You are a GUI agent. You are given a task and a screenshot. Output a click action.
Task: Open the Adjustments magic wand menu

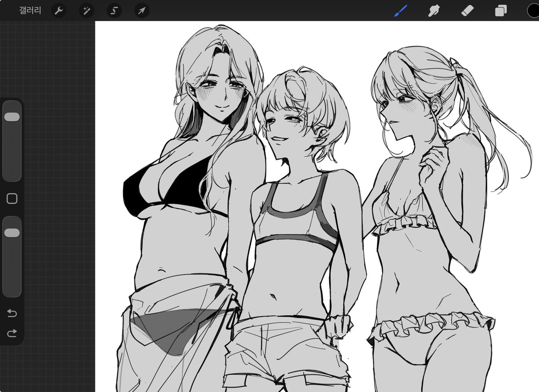pyautogui.click(x=86, y=11)
